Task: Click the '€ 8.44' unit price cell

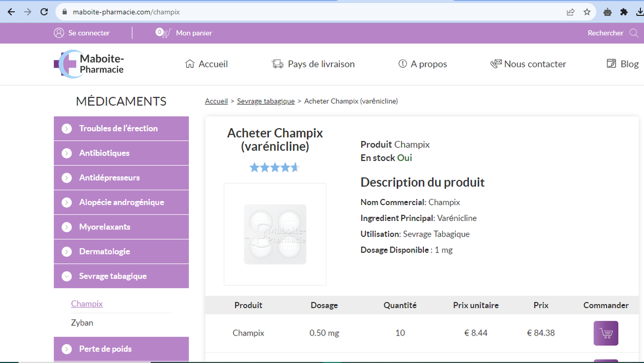Action: (475, 333)
